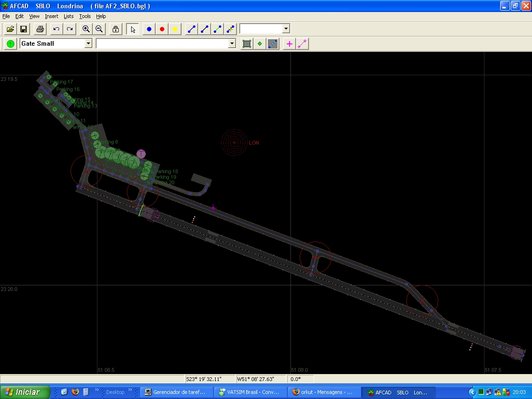Image resolution: width=532 pixels, height=399 pixels.
Task: Toggle the dashed blue line tool
Action: [x=273, y=44]
